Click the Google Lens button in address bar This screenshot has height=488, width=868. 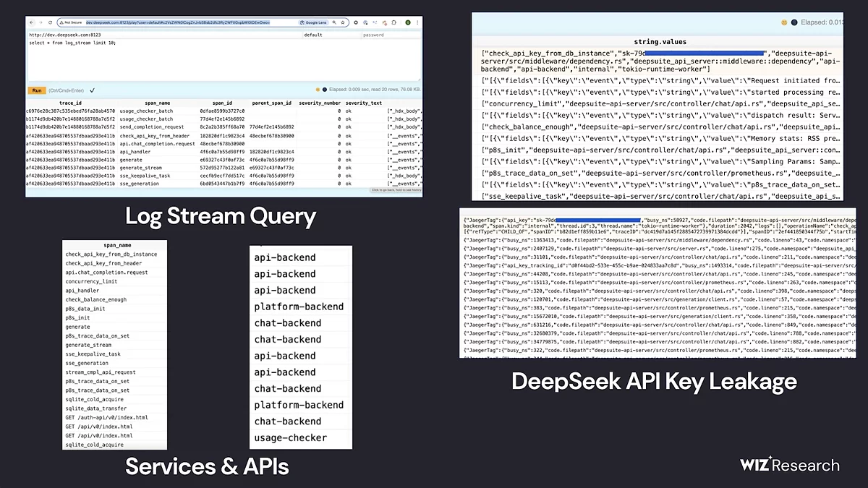coord(312,23)
